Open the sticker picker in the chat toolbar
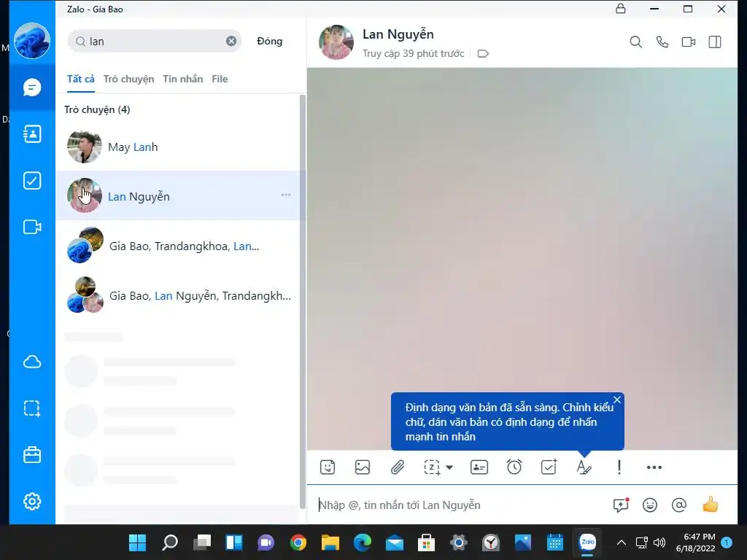 (x=328, y=467)
